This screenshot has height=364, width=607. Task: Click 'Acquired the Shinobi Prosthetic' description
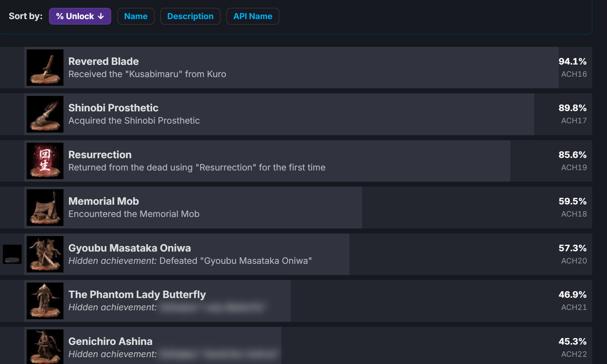point(134,120)
